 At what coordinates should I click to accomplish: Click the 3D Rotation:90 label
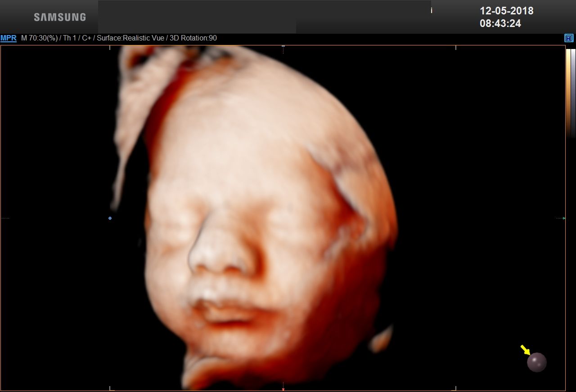coord(193,38)
